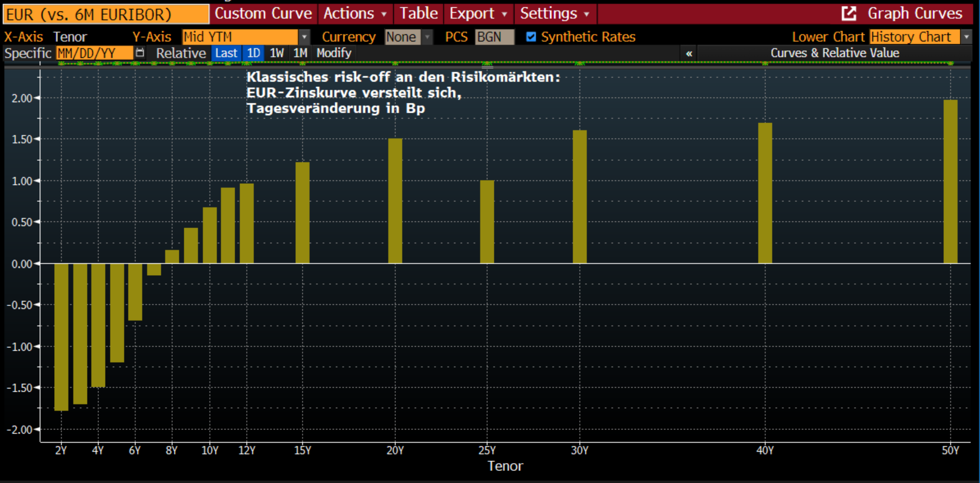Click the 30Y tenor bar

[x=580, y=197]
